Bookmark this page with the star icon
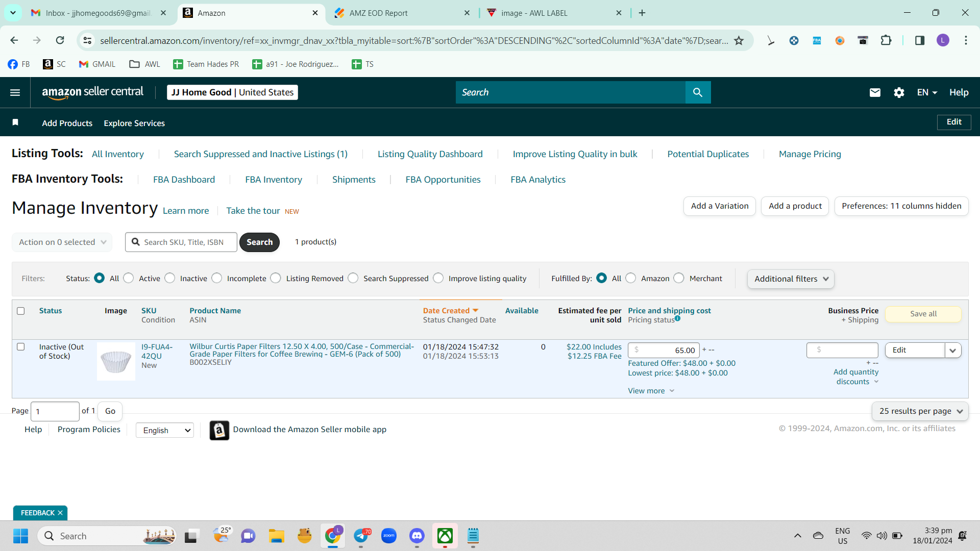This screenshot has width=980, height=551. click(x=739, y=40)
